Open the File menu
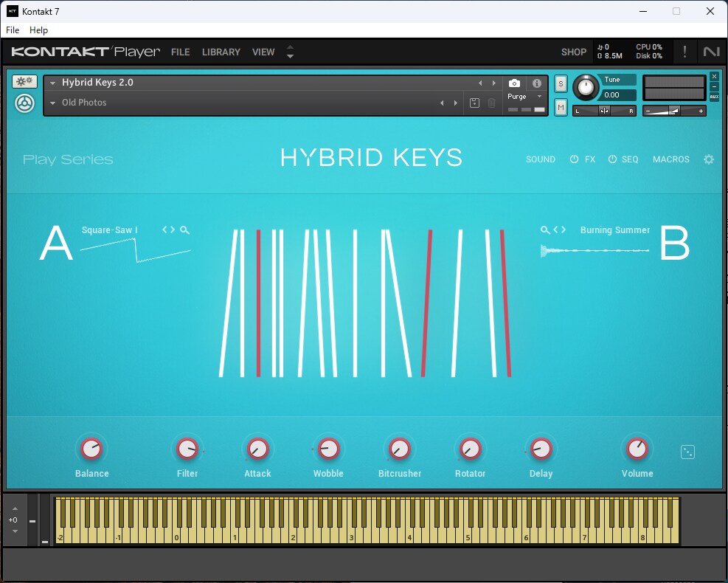 [13, 30]
